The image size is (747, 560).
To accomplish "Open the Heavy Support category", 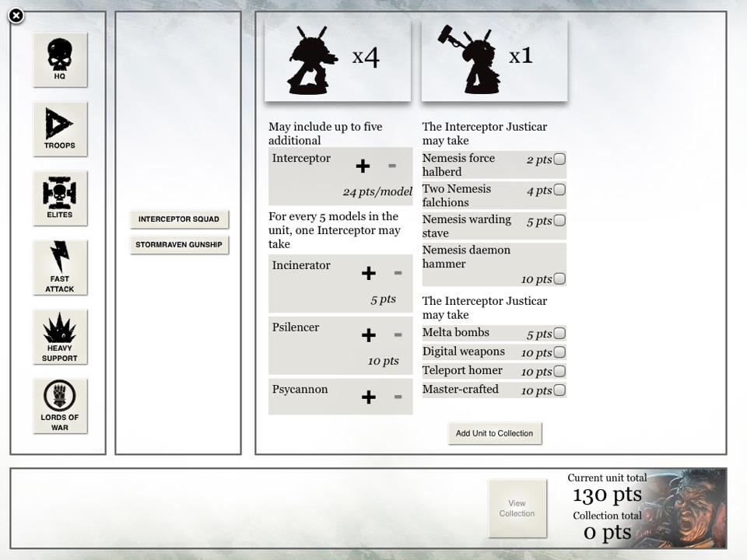I will [60, 337].
